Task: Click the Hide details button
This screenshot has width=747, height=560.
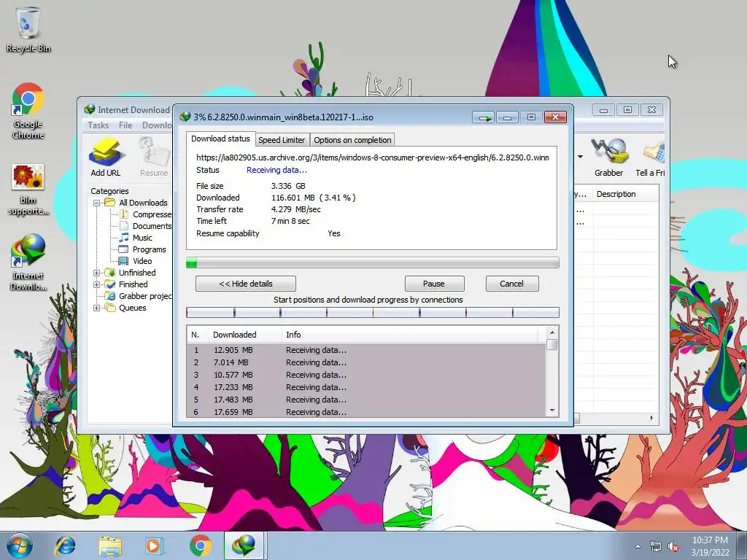Action: [245, 284]
